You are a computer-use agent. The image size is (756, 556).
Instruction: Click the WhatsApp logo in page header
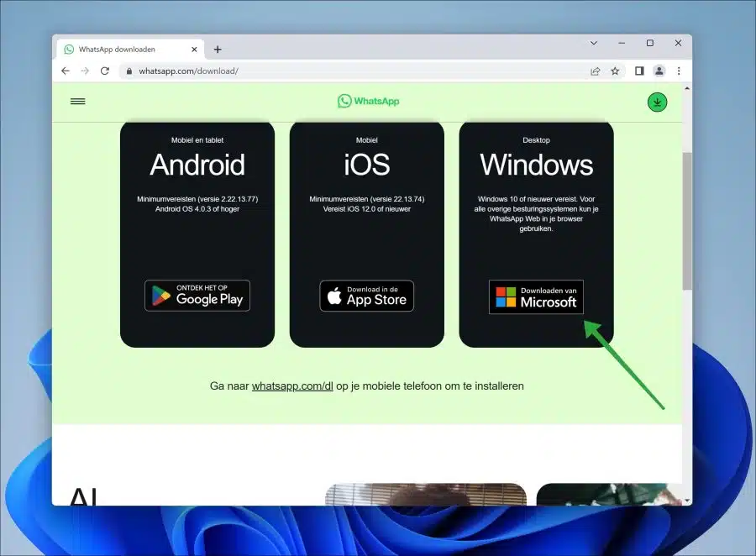[x=369, y=101]
